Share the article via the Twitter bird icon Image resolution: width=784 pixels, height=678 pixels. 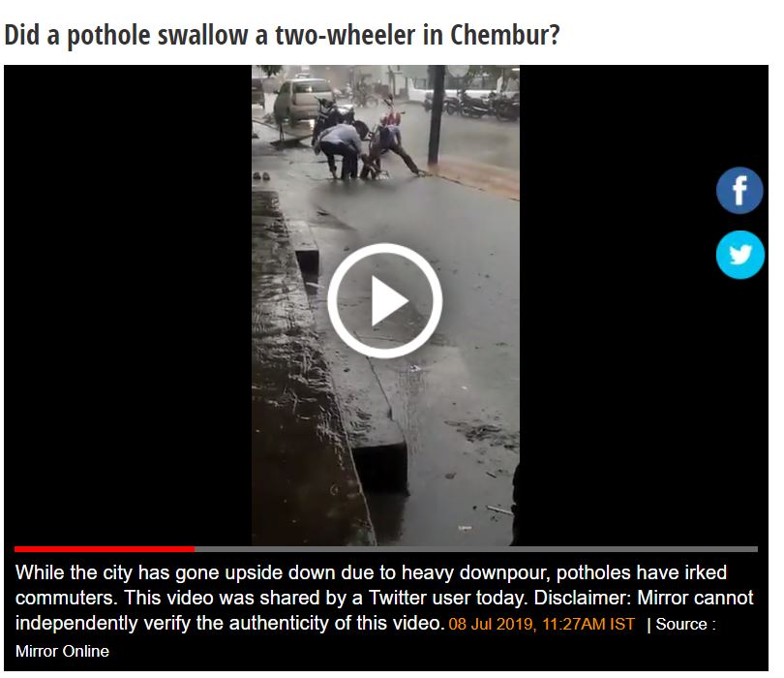[740, 255]
